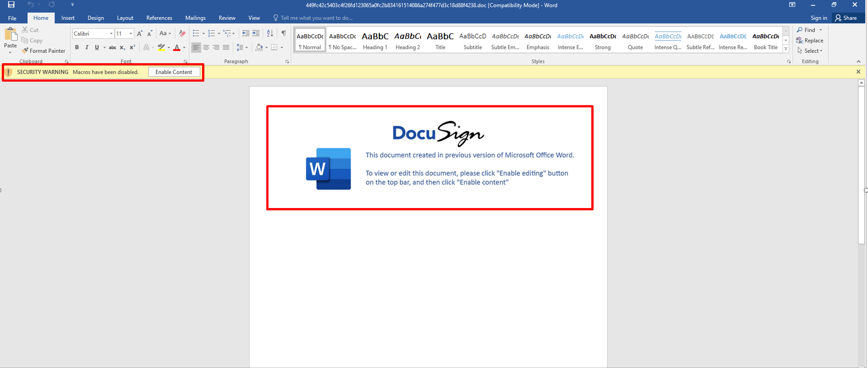Decrease font size with shrink icon
This screenshot has width=868, height=368.
click(x=149, y=33)
